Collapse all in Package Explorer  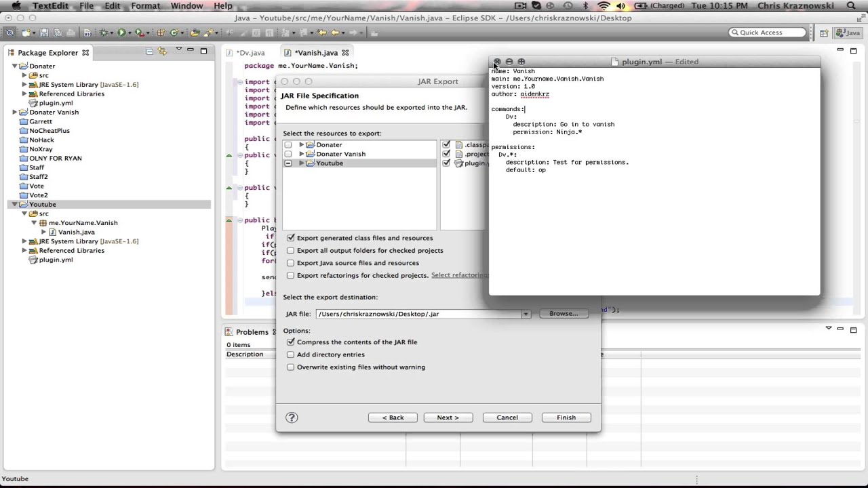point(150,52)
